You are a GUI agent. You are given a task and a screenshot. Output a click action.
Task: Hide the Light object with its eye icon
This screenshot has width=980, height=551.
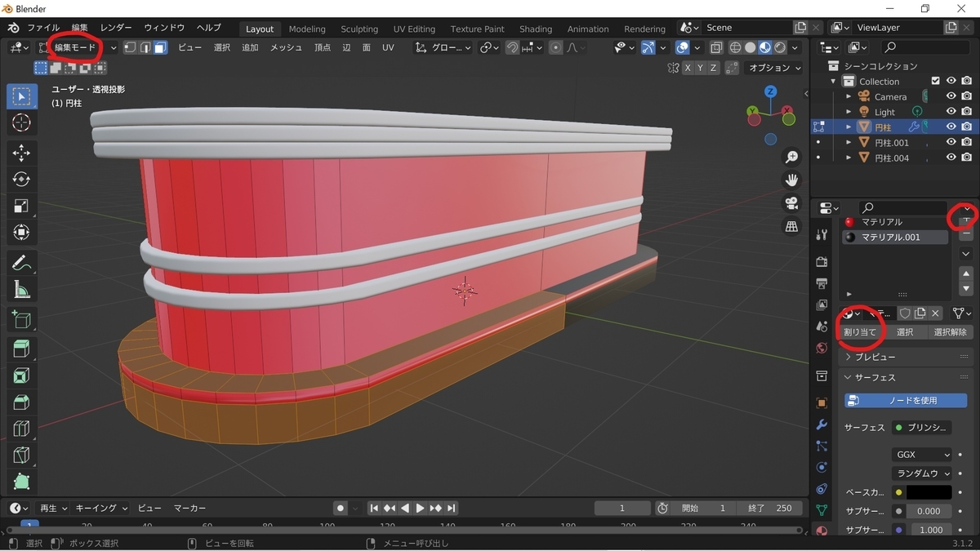(951, 112)
